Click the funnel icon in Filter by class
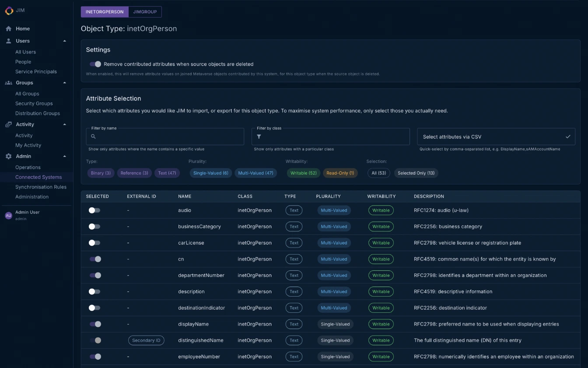 click(259, 136)
